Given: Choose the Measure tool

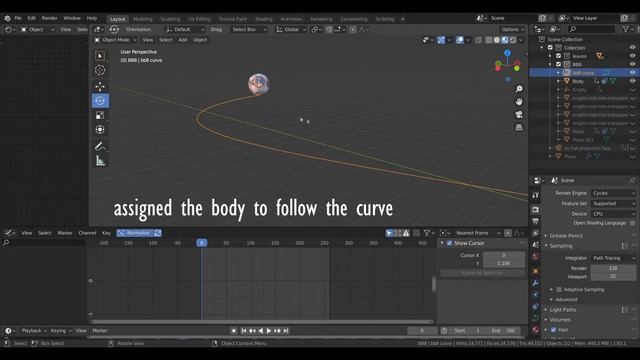Looking at the screenshot, I should point(100,161).
